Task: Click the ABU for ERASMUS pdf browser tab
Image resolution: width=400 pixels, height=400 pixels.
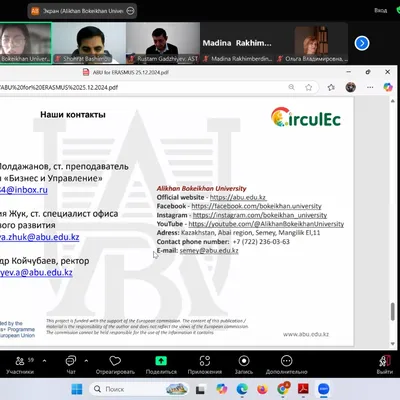Action: tap(126, 72)
